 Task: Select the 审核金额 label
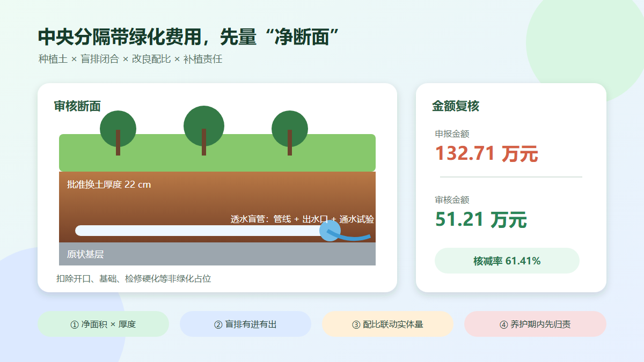(x=452, y=200)
